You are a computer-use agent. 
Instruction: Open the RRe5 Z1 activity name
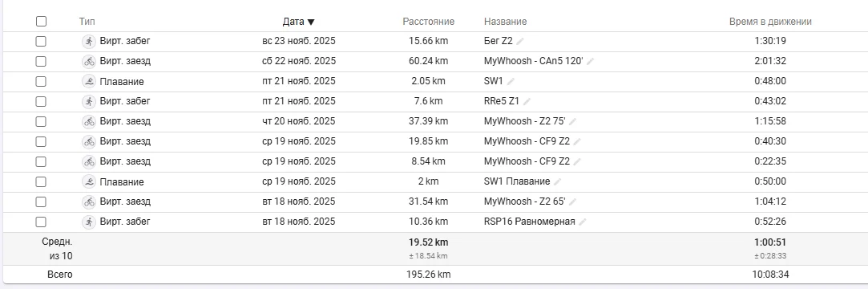coord(502,101)
